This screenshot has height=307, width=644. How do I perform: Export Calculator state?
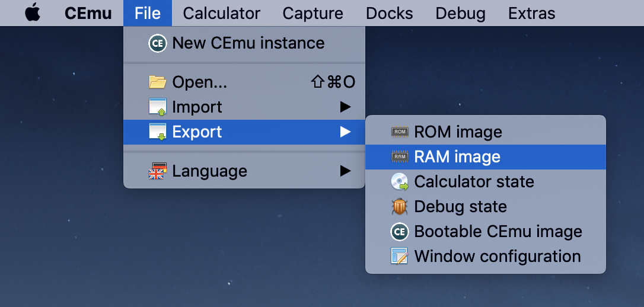tap(486, 181)
